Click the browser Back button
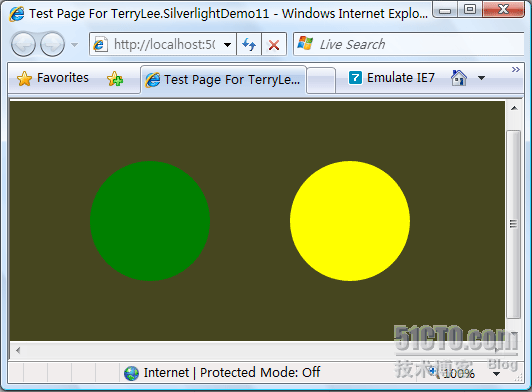This screenshot has width=532, height=392. pos(23,44)
